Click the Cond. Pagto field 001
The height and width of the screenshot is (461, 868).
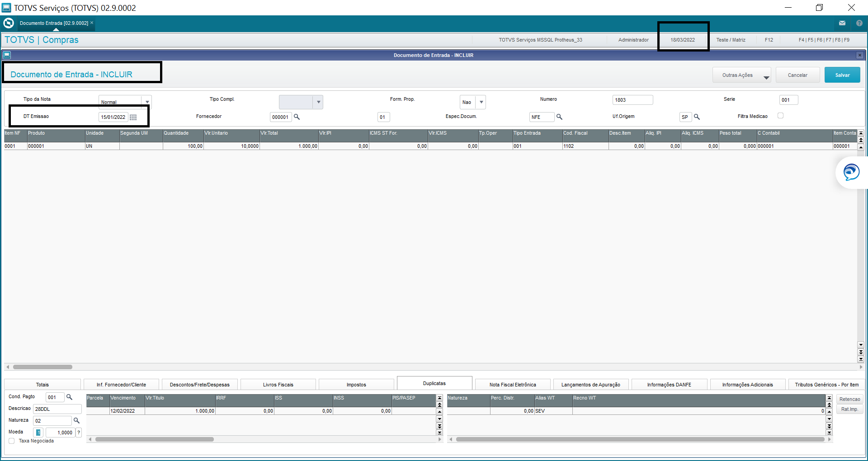tap(55, 397)
